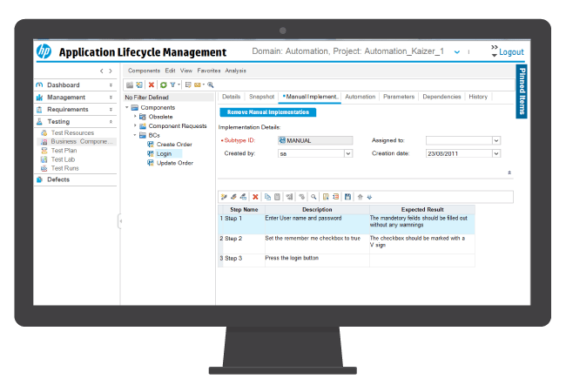Viewport: 566px width, 392px height.
Task: Expand the Requirements sidebar section
Action: click(111, 110)
